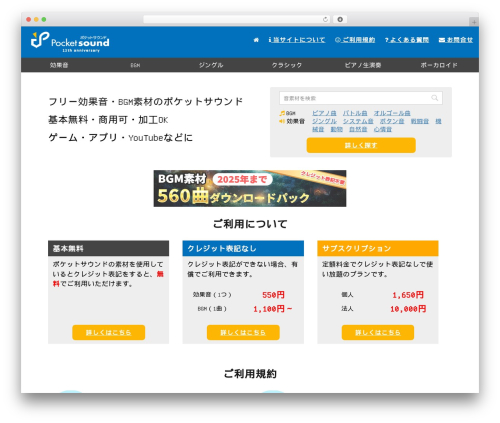Click the クレジット表記なし card header
500x423 pixels.
[x=243, y=248]
